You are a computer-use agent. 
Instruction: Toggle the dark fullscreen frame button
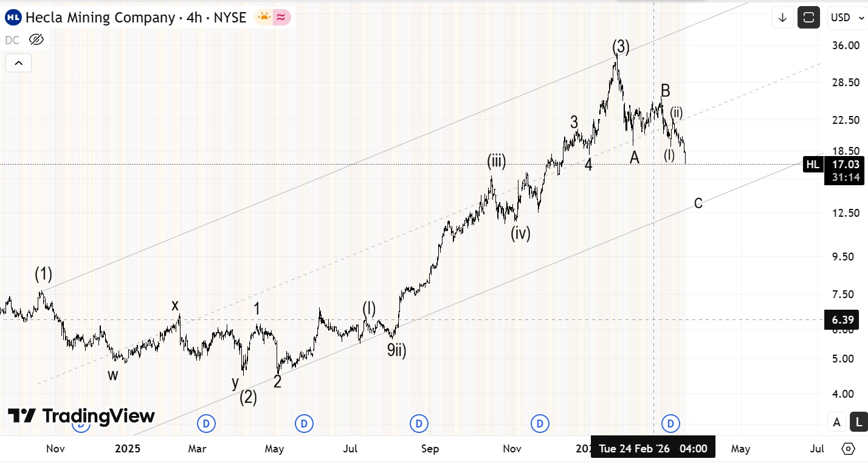808,18
